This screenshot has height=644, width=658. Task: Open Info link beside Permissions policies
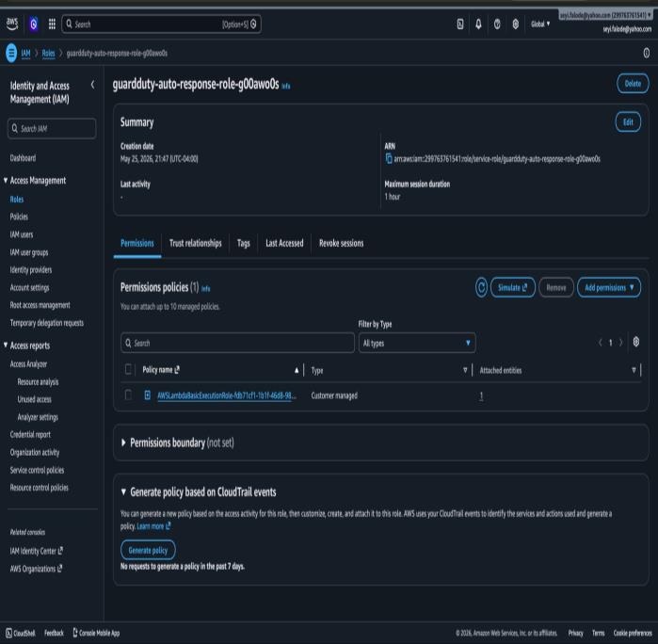click(205, 289)
